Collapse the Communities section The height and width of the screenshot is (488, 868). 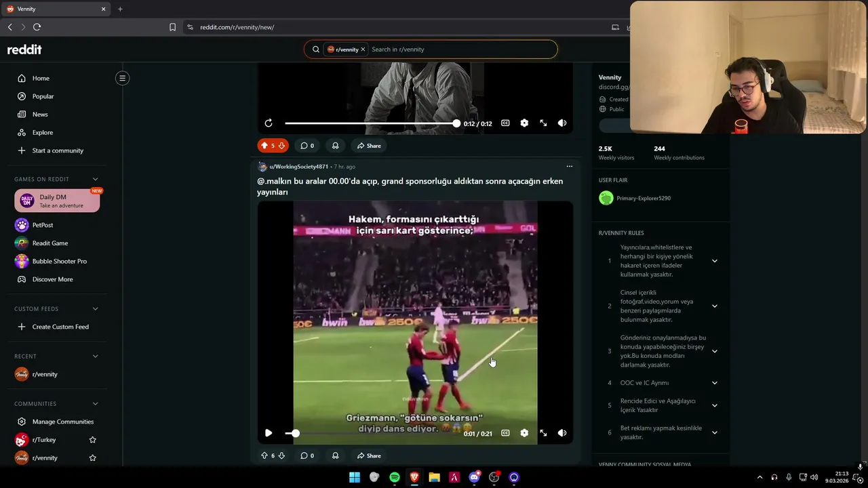pyautogui.click(x=95, y=404)
